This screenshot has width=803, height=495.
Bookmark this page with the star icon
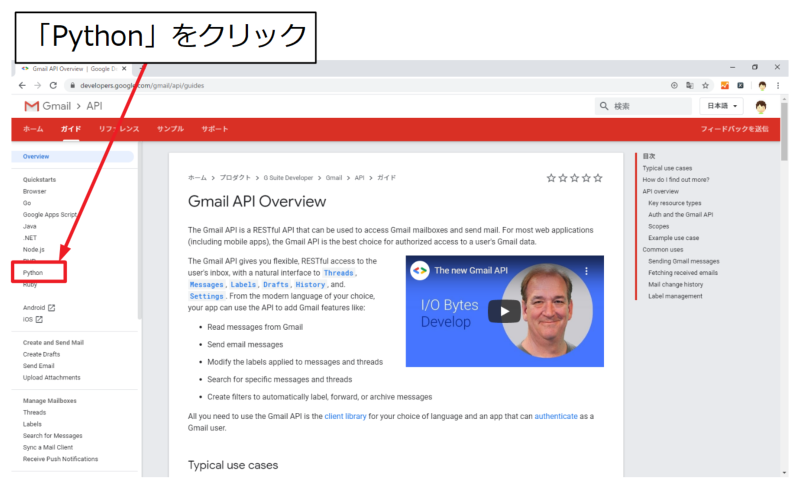click(706, 86)
